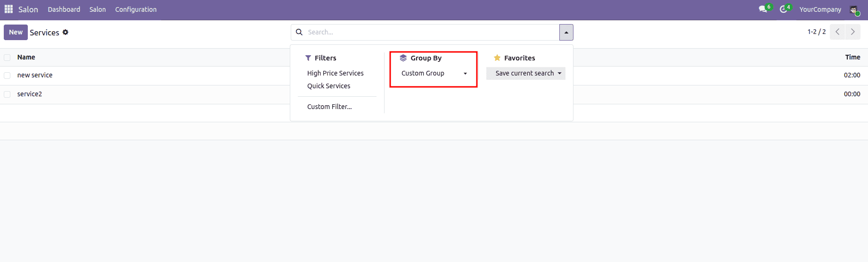Click the search magnifier icon
Image resolution: width=868 pixels, height=262 pixels.
coord(299,32)
